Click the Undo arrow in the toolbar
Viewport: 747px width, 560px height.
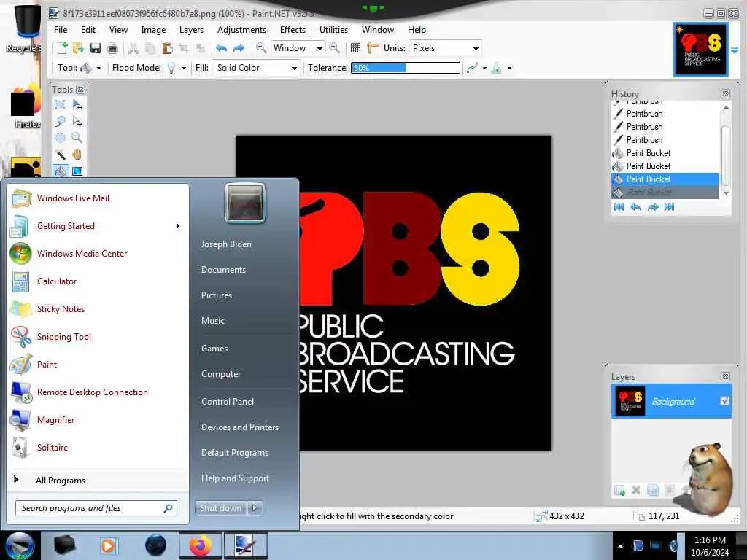pos(222,48)
